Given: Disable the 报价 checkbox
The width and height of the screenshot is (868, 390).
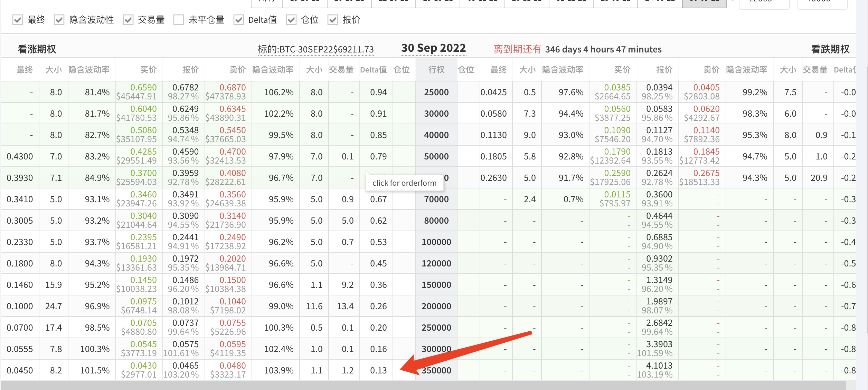Looking at the screenshot, I should tap(332, 20).
